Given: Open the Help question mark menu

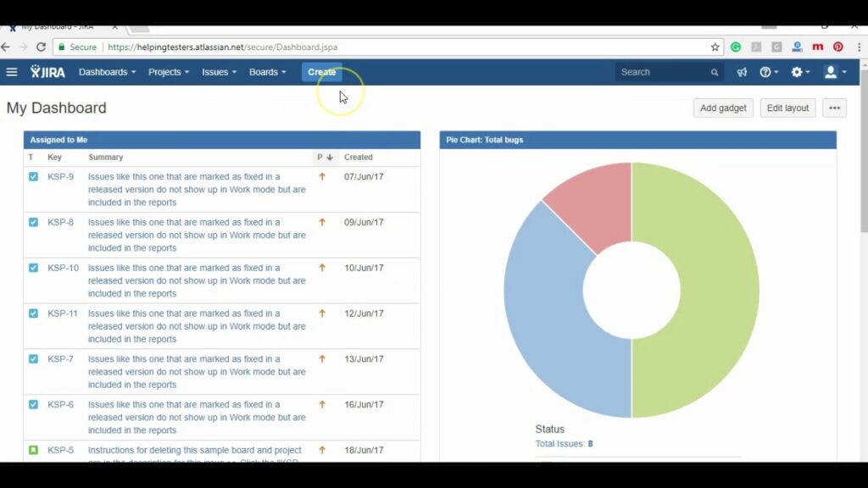Looking at the screenshot, I should (769, 72).
